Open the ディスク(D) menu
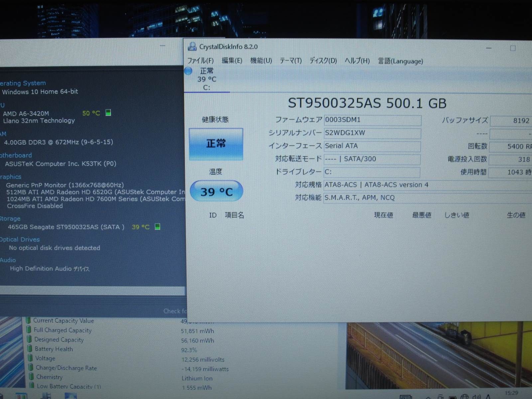This screenshot has width=532, height=399. [x=323, y=61]
